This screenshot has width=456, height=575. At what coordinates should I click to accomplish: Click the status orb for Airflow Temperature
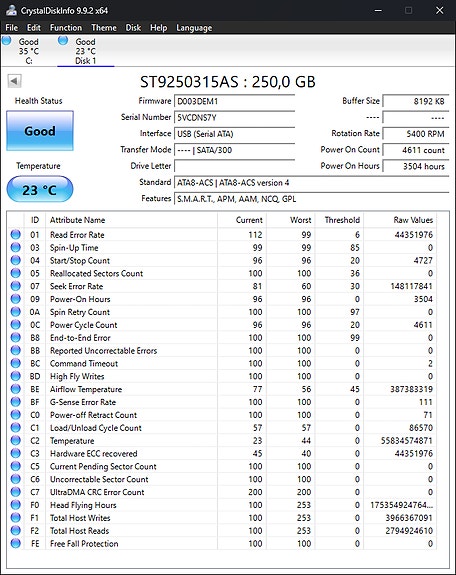16,389
